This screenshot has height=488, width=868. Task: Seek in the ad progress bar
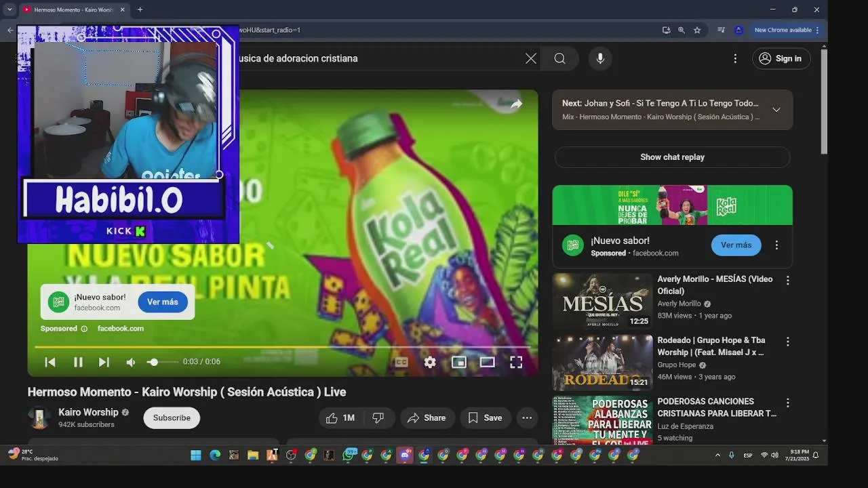282,347
